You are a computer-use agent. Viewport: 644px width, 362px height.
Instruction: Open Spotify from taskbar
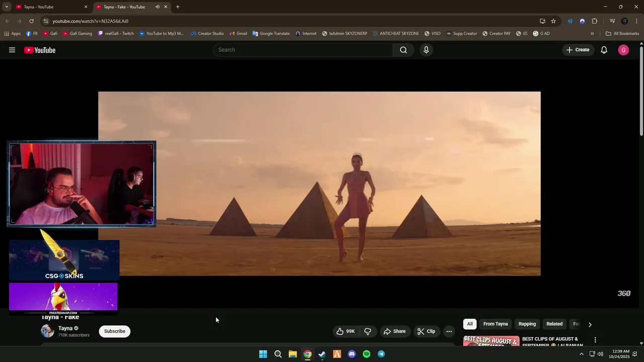click(x=367, y=354)
